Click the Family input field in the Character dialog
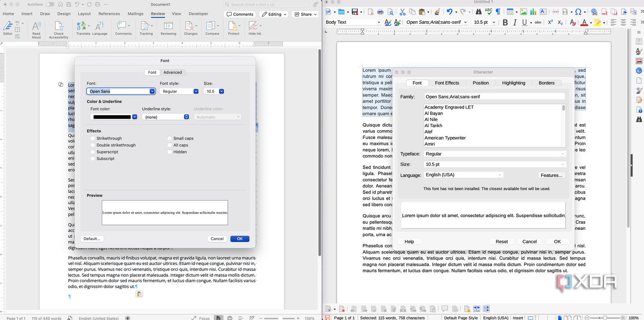Image resolution: width=644 pixels, height=320 pixels. pyautogui.click(x=495, y=97)
